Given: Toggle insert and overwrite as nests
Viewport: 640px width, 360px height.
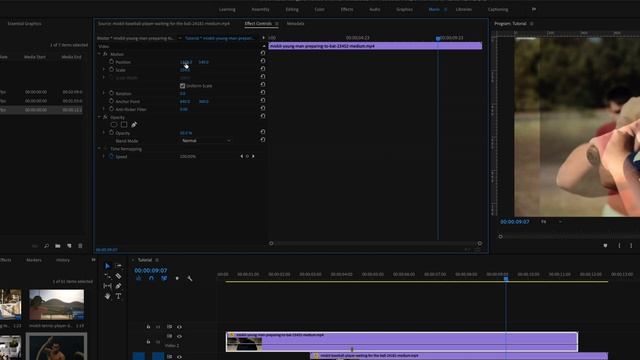Looking at the screenshot, I should pyautogui.click(x=139, y=278).
